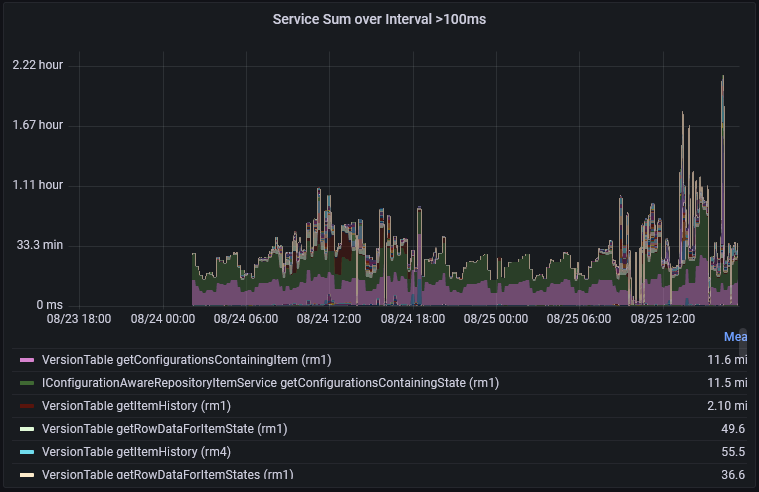Click cream swatch for getRowDataForItemStates (rm1)
The height and width of the screenshot is (492, 759).
[x=27, y=475]
